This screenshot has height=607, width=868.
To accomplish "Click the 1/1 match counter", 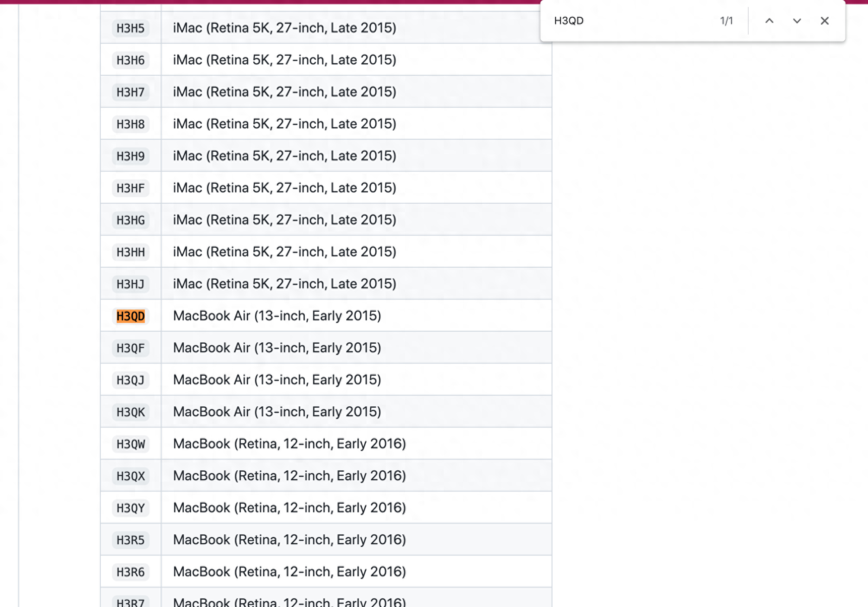I will coord(726,21).
